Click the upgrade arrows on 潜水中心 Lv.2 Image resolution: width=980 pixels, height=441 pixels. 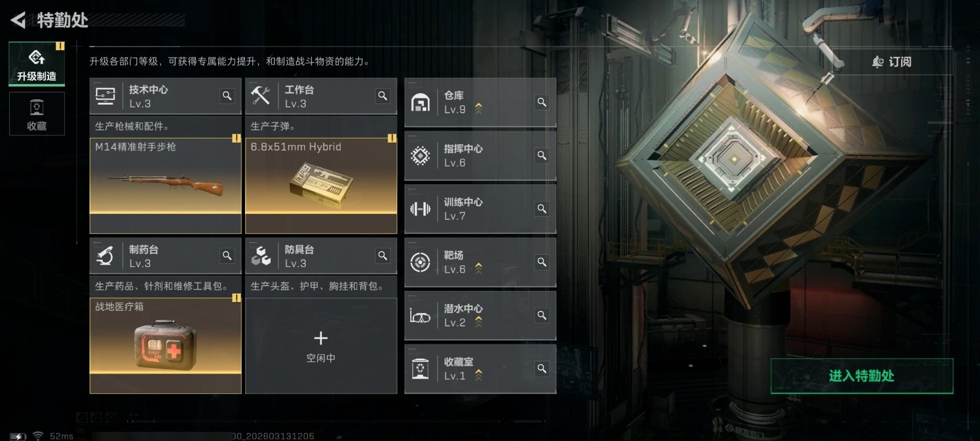(x=478, y=322)
